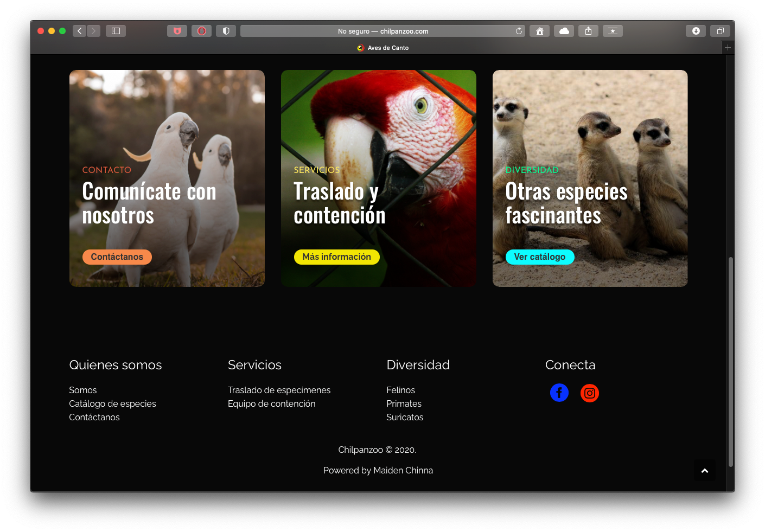Click the Más información yellow button

coord(337,257)
